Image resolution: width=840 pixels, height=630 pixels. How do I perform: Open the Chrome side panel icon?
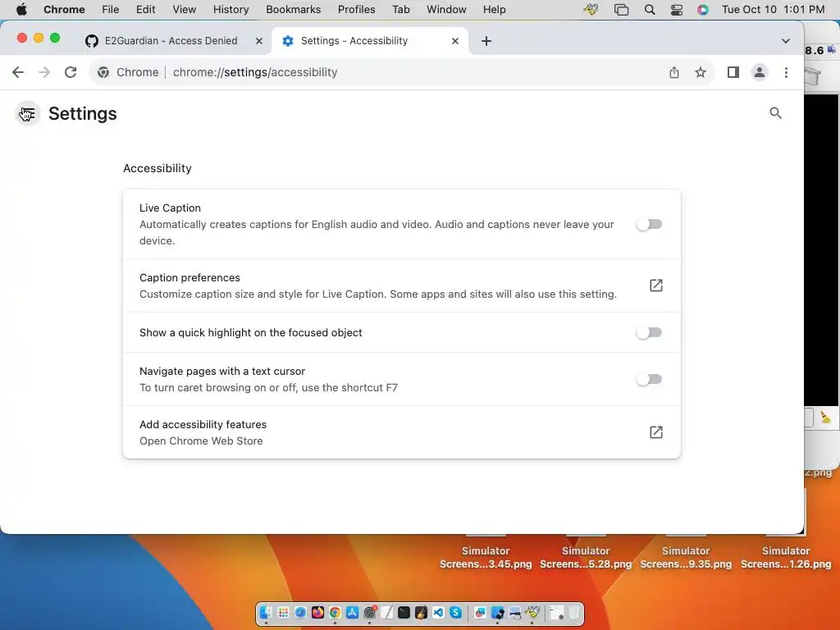[733, 72]
